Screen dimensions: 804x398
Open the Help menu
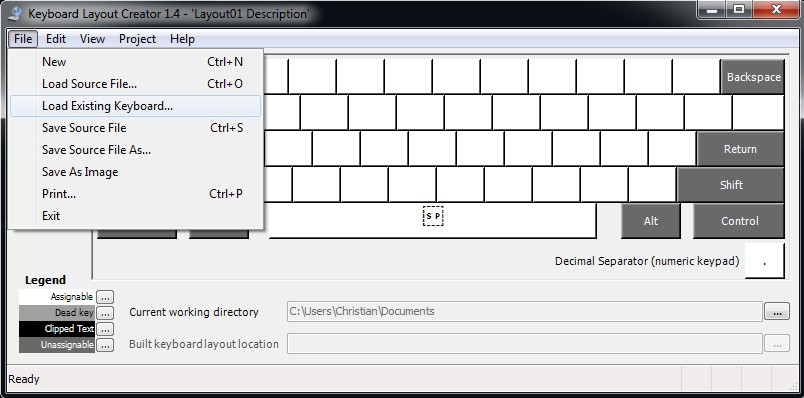182,39
